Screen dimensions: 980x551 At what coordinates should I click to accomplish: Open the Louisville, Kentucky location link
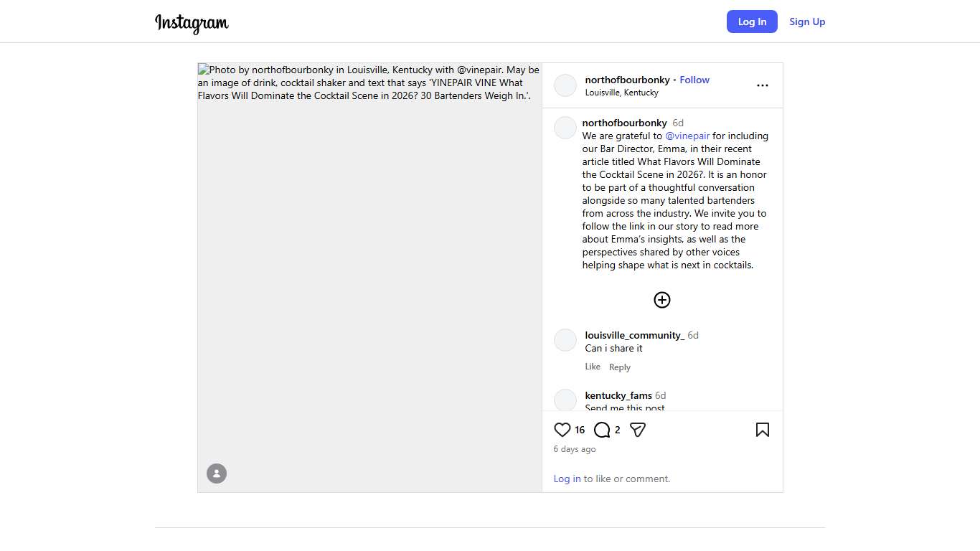point(621,93)
